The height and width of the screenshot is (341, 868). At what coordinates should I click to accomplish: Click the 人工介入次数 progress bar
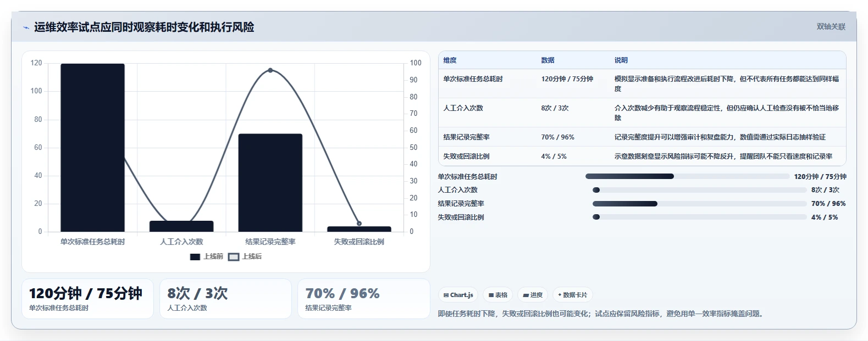pos(699,190)
